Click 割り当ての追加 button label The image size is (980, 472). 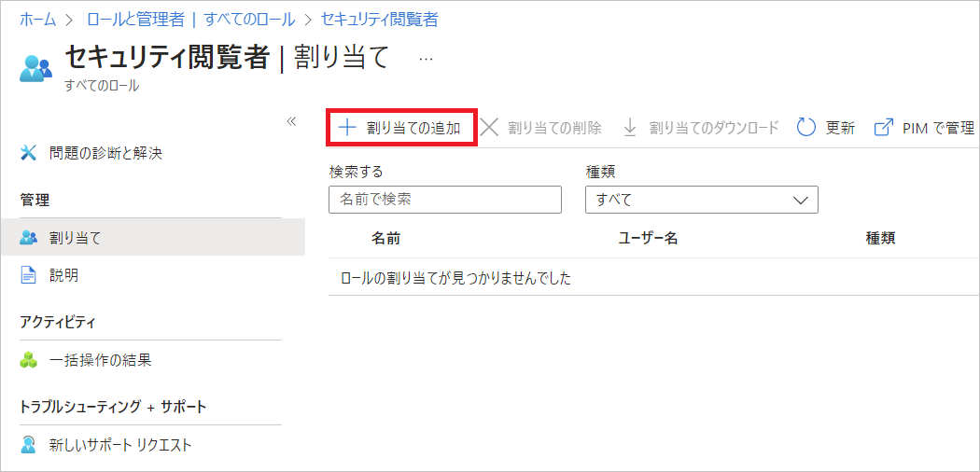pos(413,128)
